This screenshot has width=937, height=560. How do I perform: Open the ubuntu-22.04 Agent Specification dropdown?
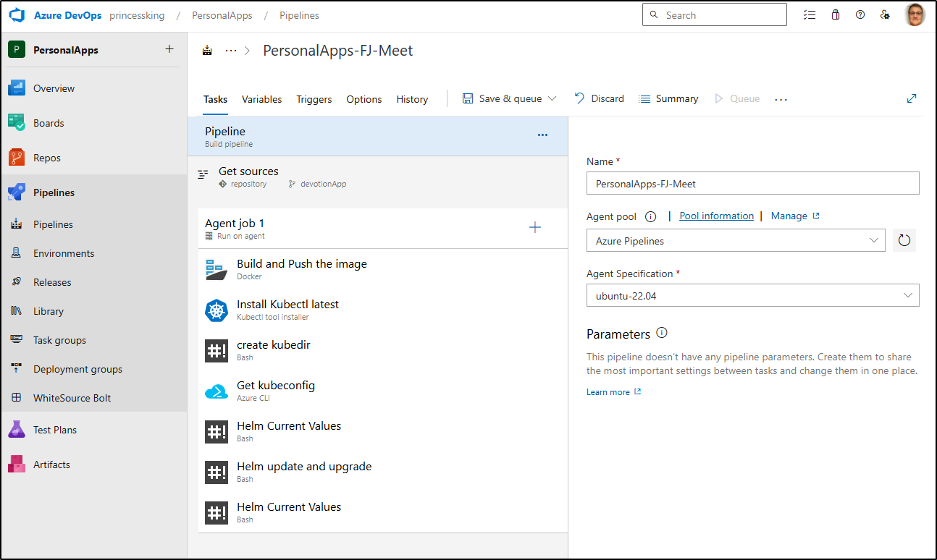(x=753, y=295)
